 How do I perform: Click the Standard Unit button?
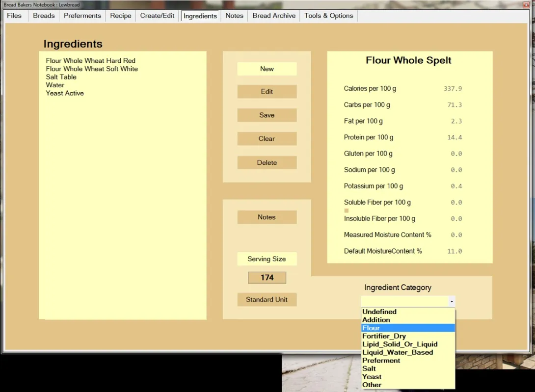point(267,300)
